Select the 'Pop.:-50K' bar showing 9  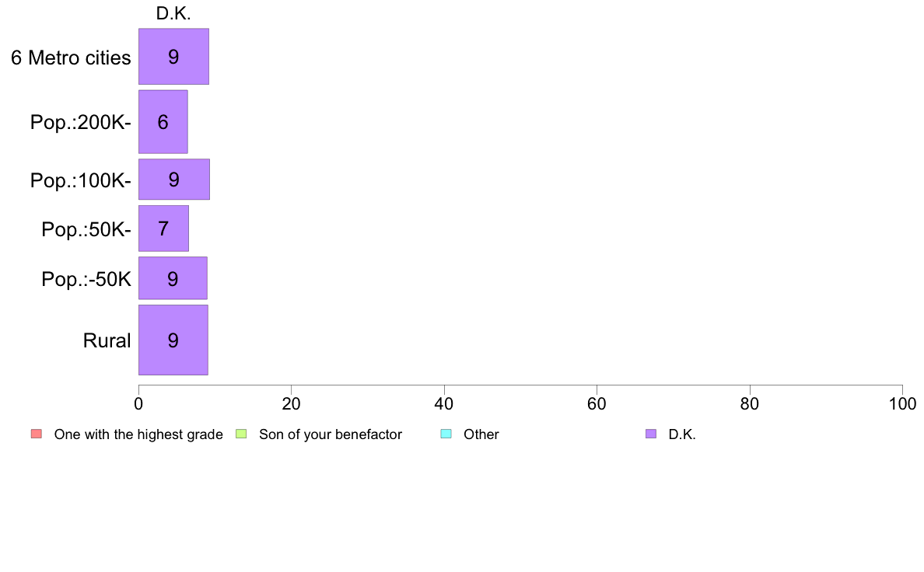pyautogui.click(x=173, y=278)
